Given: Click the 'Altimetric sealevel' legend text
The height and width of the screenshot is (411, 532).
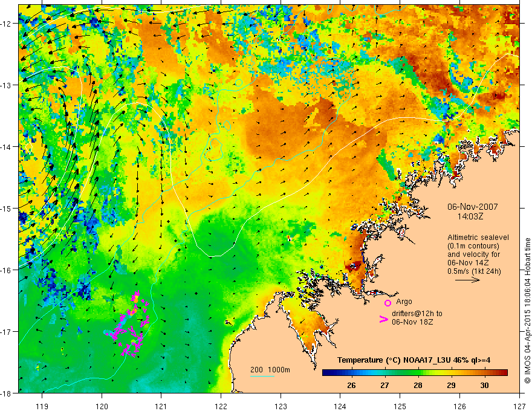Looking at the screenshot, I should (x=478, y=238).
